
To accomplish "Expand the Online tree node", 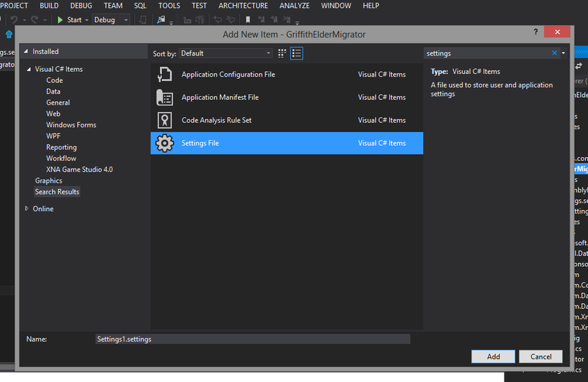I will point(27,209).
